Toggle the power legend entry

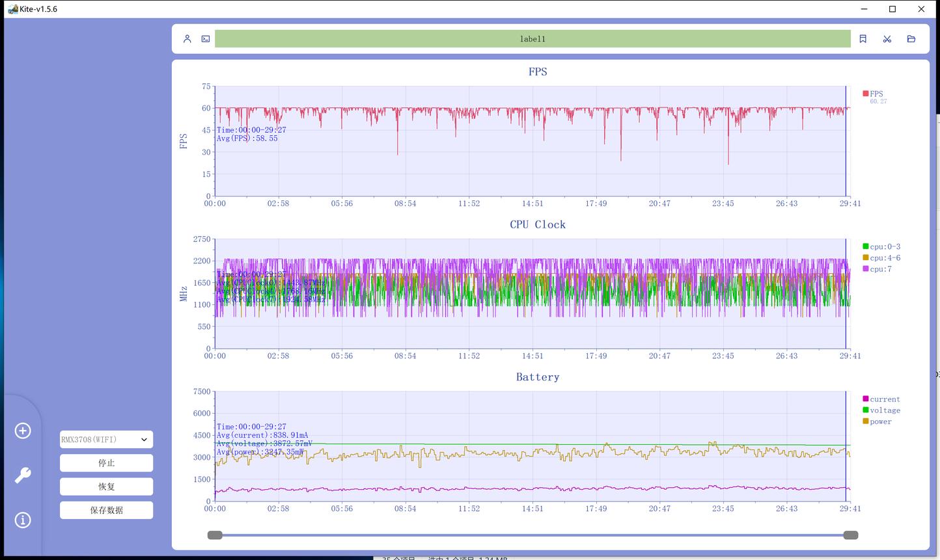click(x=880, y=421)
